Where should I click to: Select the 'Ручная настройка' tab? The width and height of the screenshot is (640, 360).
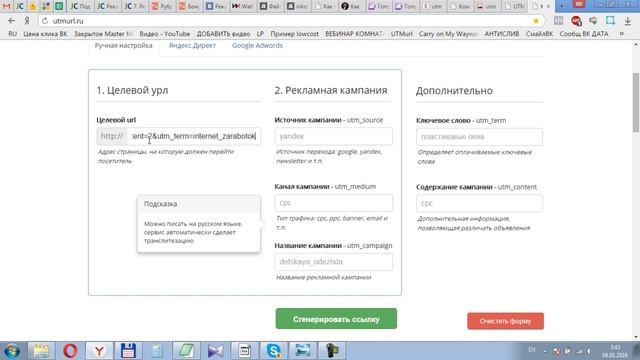(x=123, y=45)
